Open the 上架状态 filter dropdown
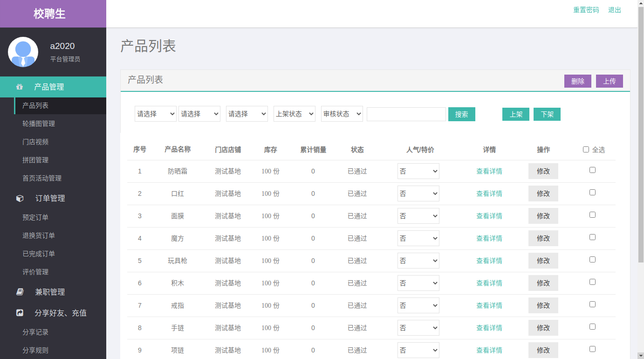The width and height of the screenshot is (644, 359). pos(294,114)
